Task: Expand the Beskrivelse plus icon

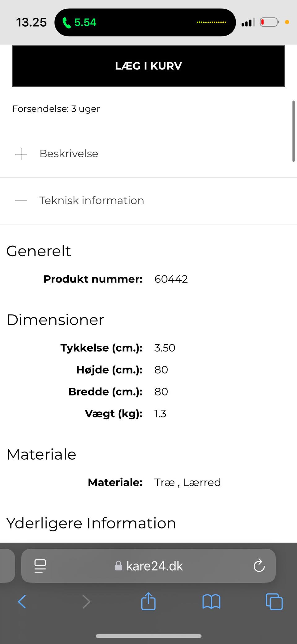Action: 21,154
